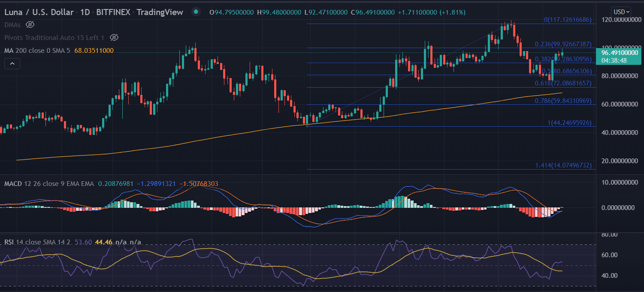
Task: Select the 1.414 Fibonacci extension label
Action: click(x=563, y=165)
